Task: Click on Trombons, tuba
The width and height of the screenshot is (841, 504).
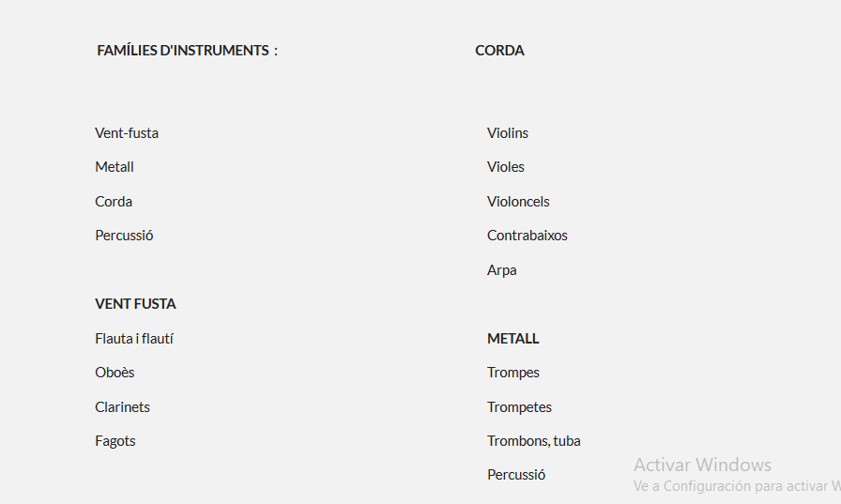Action: pos(534,441)
